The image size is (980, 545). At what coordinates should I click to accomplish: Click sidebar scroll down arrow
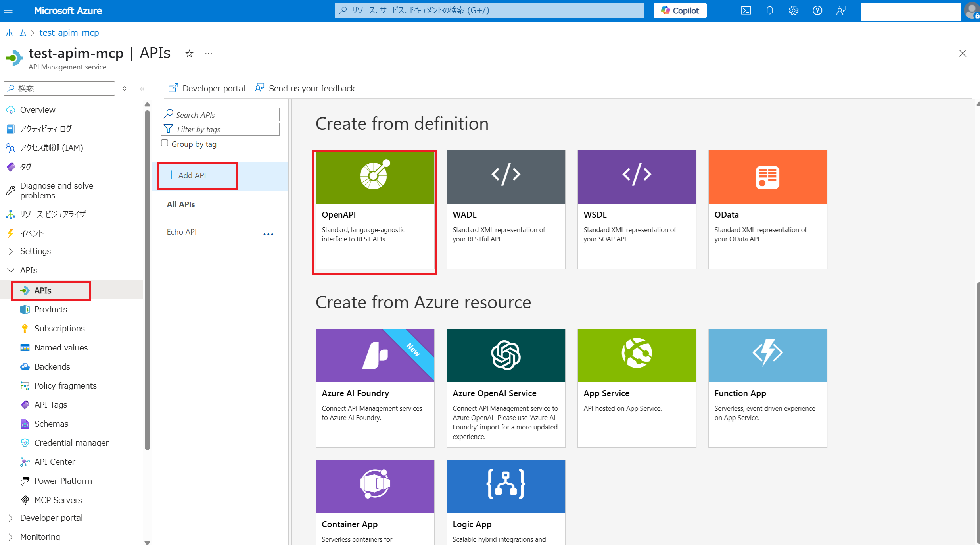pos(147,542)
